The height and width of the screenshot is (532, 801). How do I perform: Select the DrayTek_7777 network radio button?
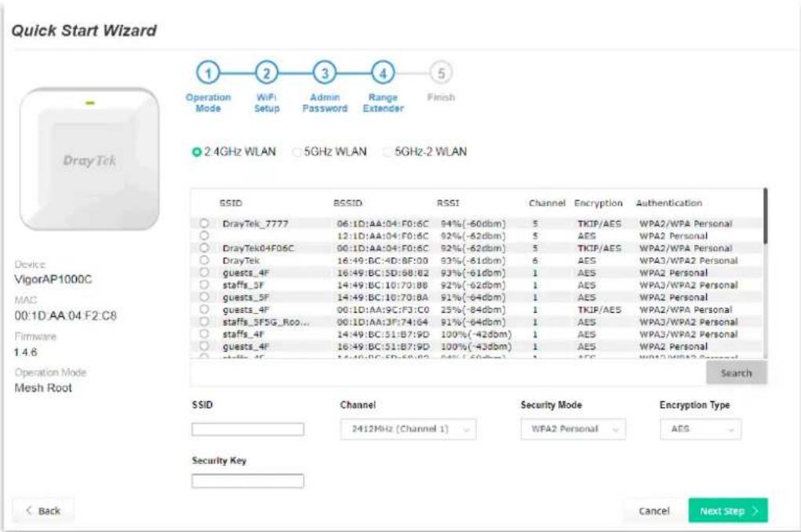point(204,224)
